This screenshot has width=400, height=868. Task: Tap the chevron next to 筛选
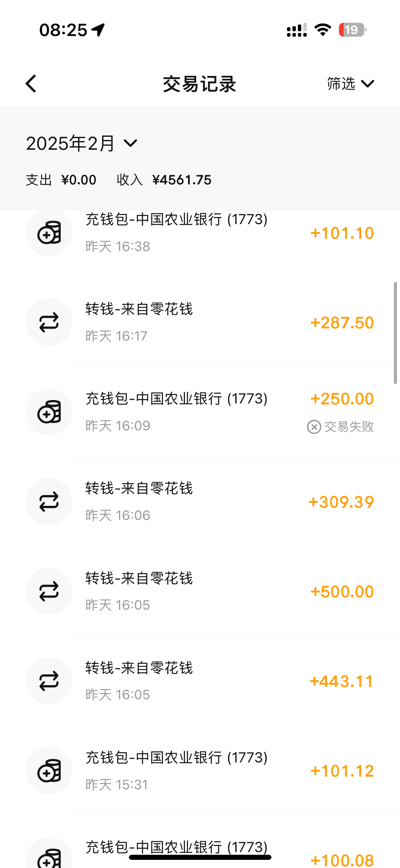367,84
